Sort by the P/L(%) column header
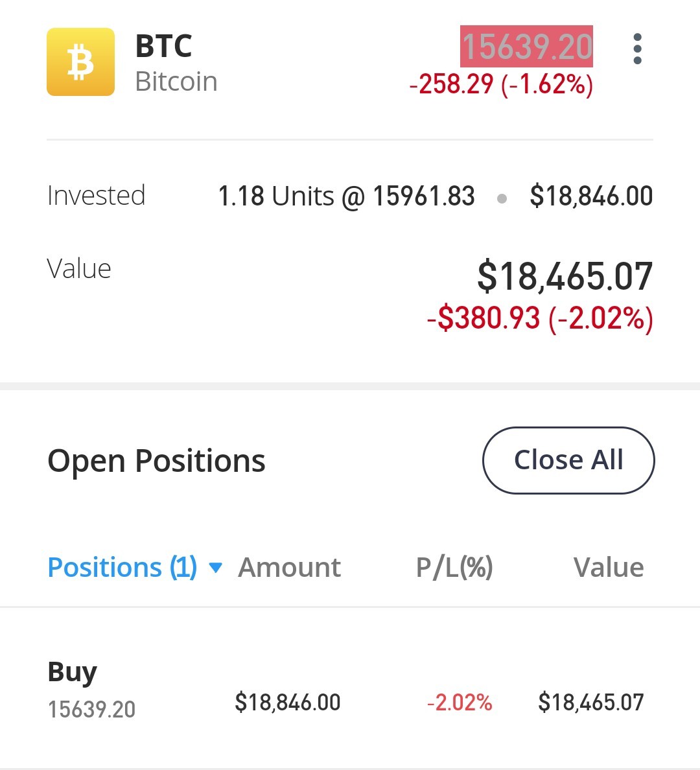700x770 pixels. [454, 568]
